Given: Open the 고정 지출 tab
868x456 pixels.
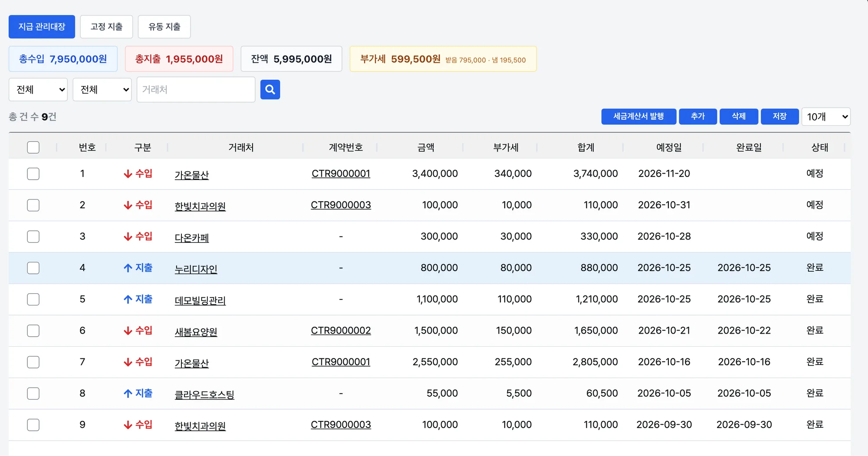Looking at the screenshot, I should (x=106, y=27).
